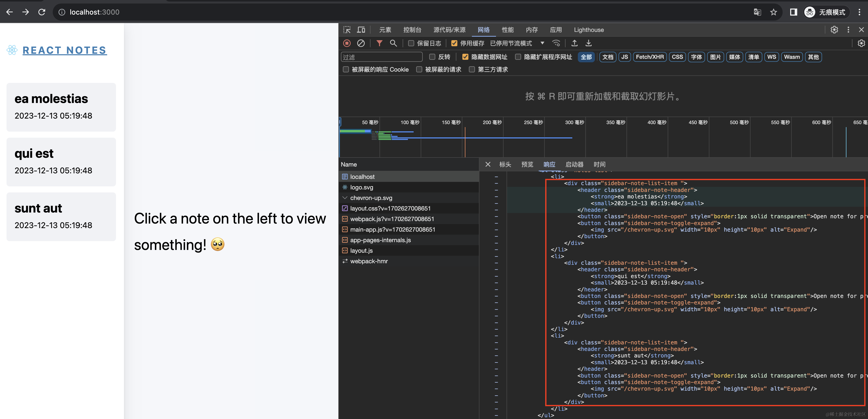Toggle the network filter funnel icon
The height and width of the screenshot is (419, 868).
380,43
